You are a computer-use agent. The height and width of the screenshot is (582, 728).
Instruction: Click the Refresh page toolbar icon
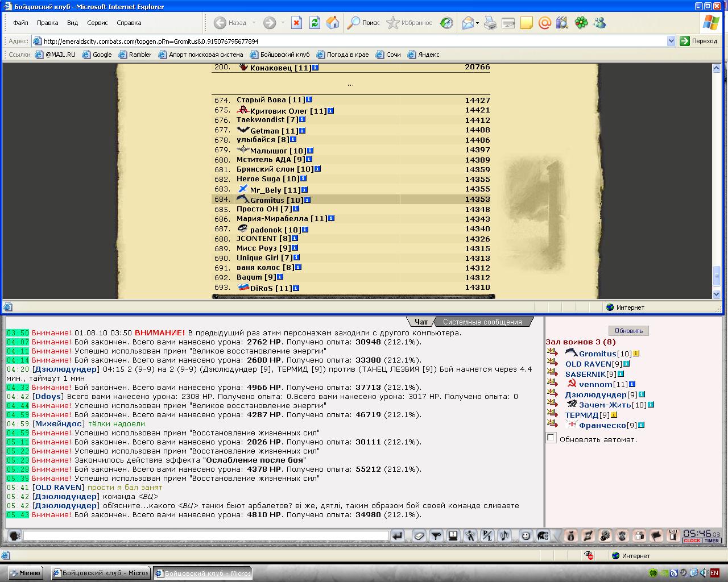click(315, 23)
